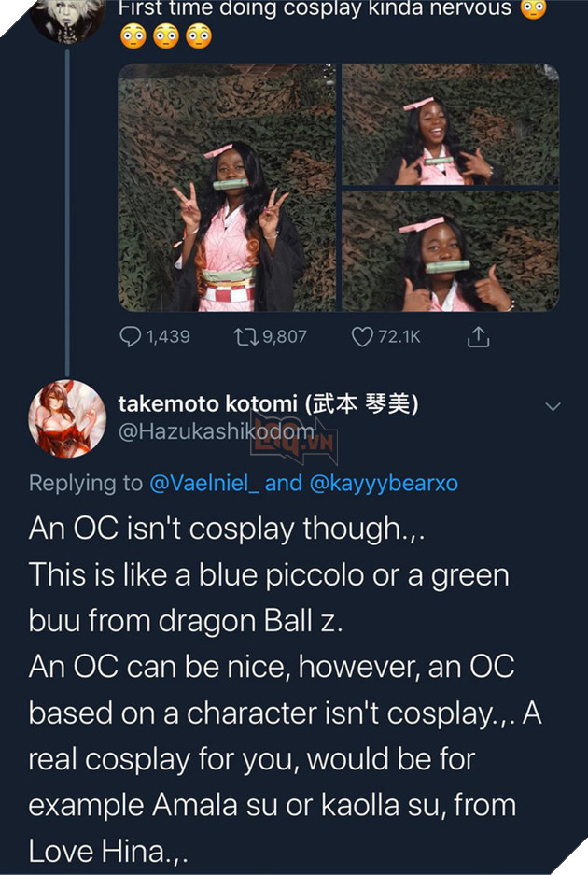588x875 pixels.
Task: Retweet the cosplay tweet via arrows icon
Action: (247, 336)
